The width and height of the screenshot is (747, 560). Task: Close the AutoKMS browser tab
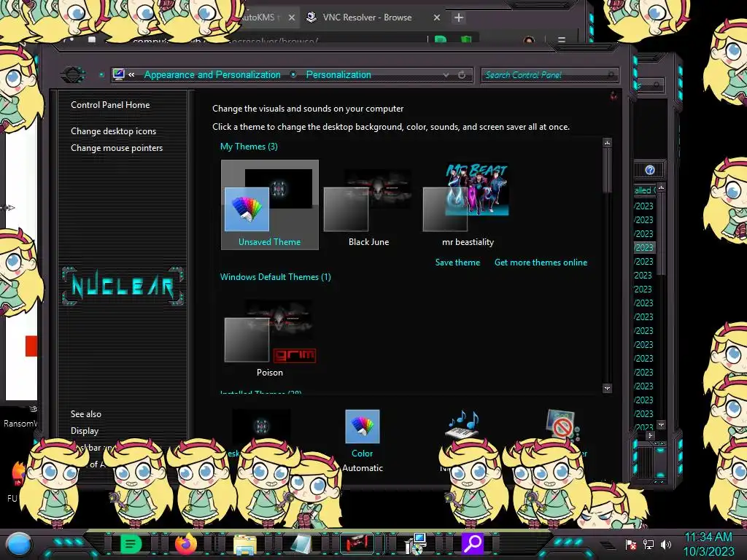pyautogui.click(x=292, y=17)
